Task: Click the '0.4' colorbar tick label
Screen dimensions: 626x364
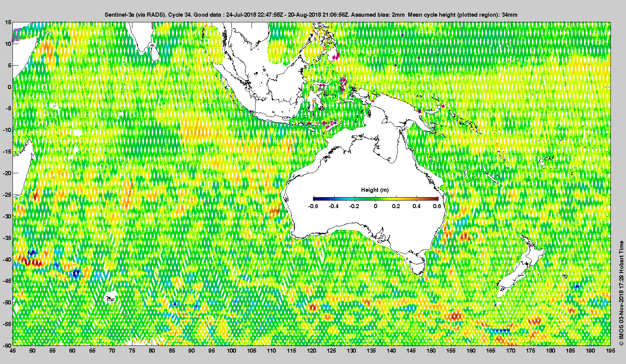Action: [x=417, y=206]
